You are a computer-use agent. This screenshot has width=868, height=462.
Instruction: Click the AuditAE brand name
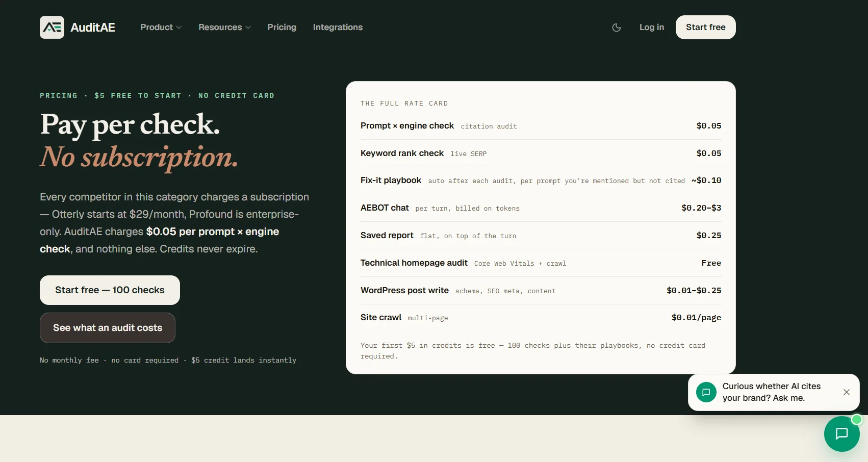(93, 28)
